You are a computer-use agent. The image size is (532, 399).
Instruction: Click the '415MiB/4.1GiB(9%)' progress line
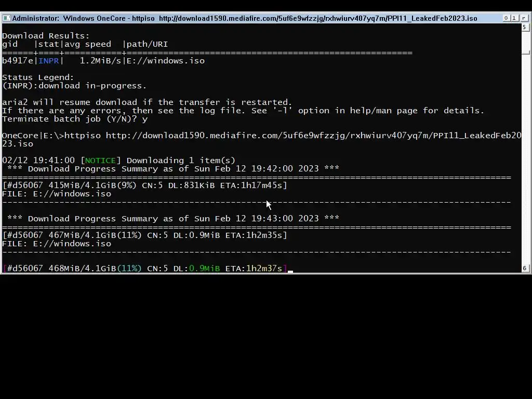point(144,185)
